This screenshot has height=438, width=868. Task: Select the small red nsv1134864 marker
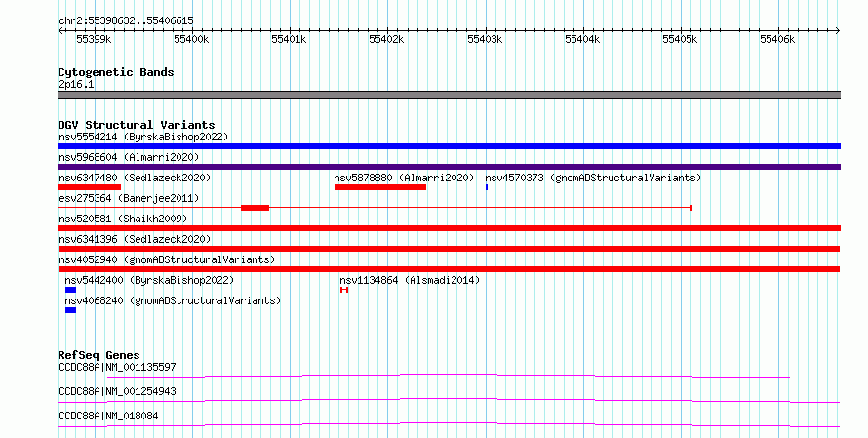[x=344, y=290]
